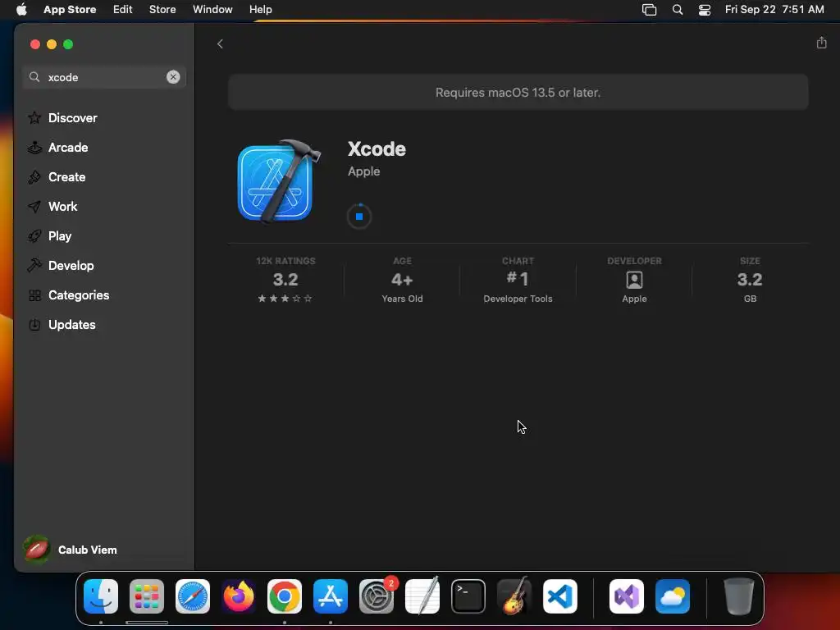Go back using the chevron arrow
This screenshot has width=840, height=630.
click(x=220, y=44)
